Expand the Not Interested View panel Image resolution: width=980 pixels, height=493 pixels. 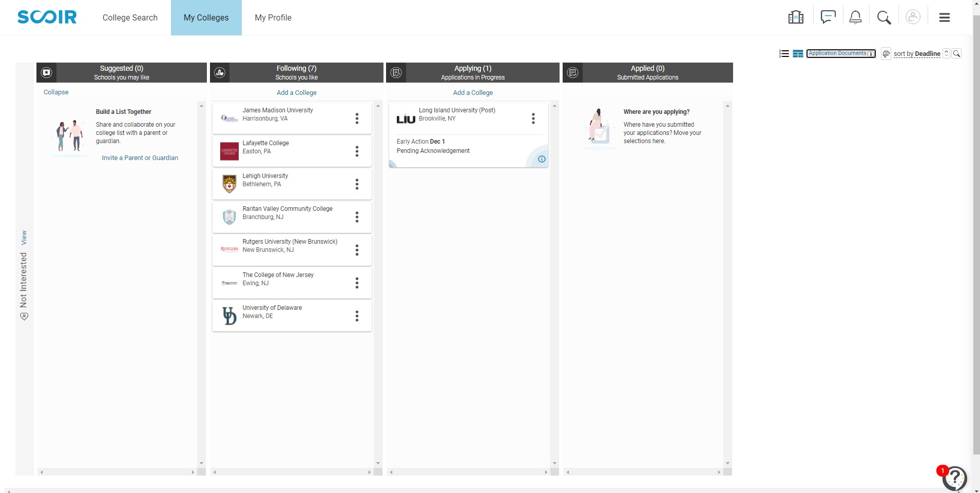point(24,238)
